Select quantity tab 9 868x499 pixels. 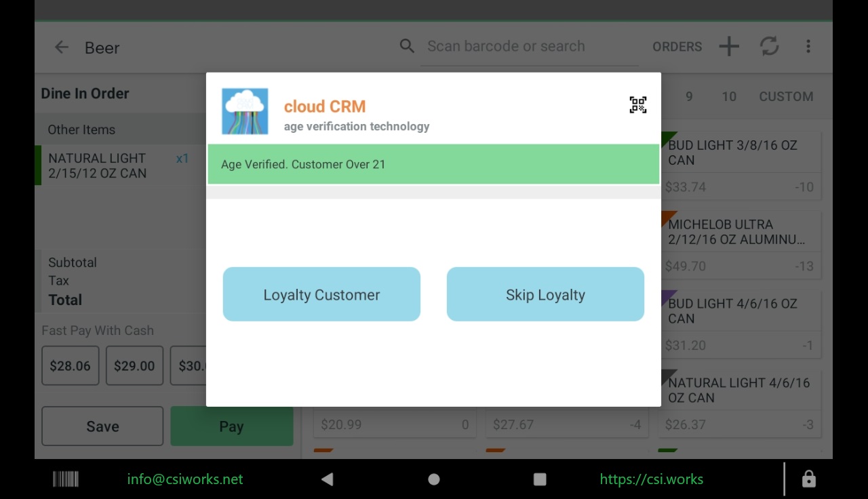click(689, 96)
